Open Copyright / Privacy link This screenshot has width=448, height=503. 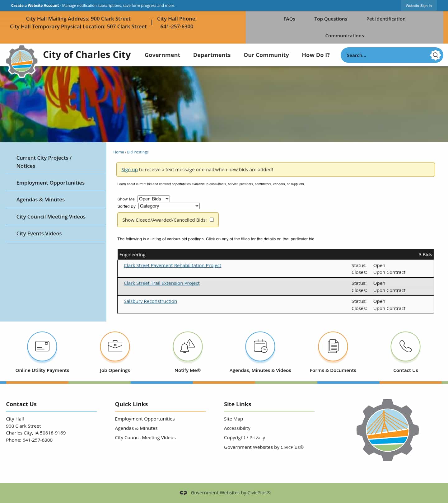245,438
